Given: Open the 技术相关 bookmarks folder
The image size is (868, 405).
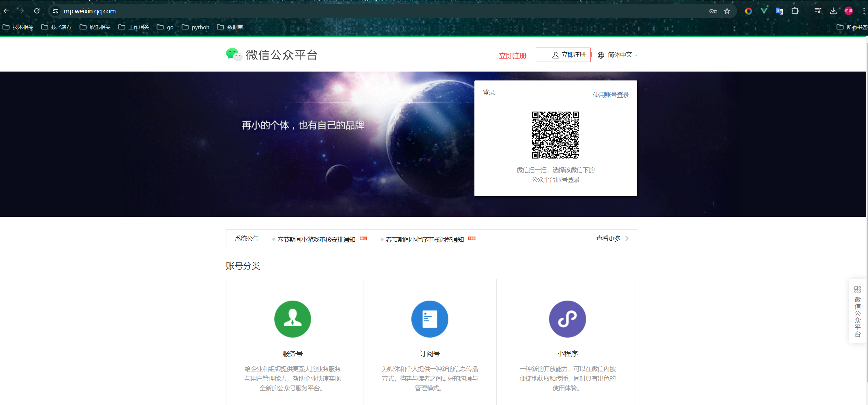Looking at the screenshot, I should (x=18, y=27).
